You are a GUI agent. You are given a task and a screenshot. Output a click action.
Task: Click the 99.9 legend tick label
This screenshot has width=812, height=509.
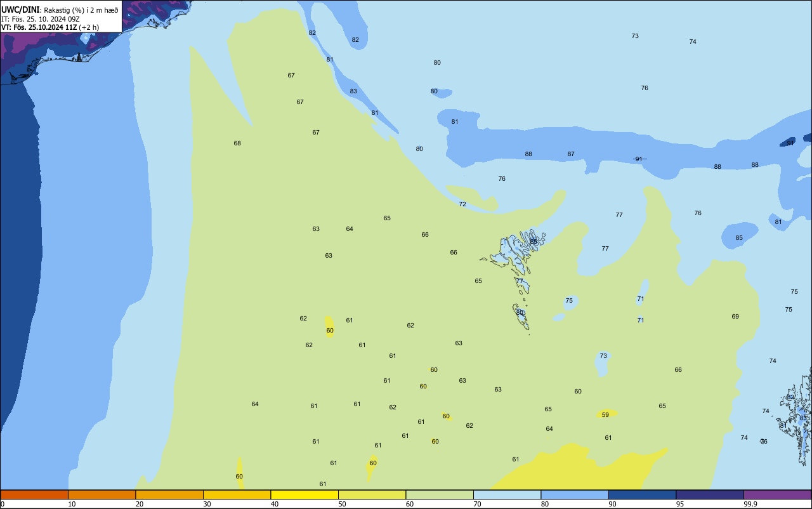tap(750, 504)
